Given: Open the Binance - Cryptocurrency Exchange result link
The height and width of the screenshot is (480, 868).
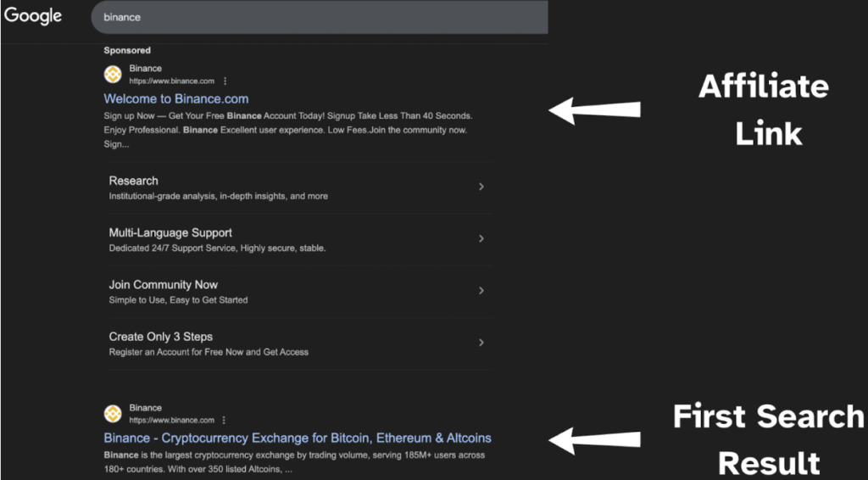Looking at the screenshot, I should click(298, 438).
